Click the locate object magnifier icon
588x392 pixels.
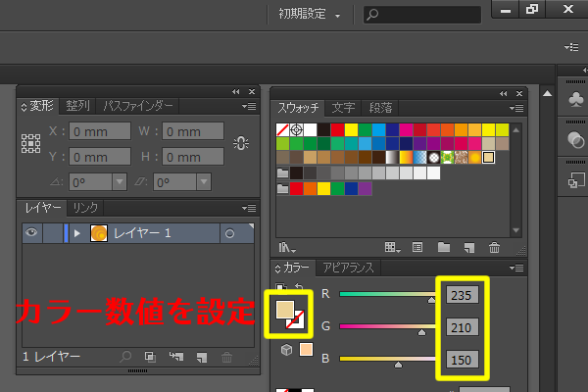(x=125, y=359)
